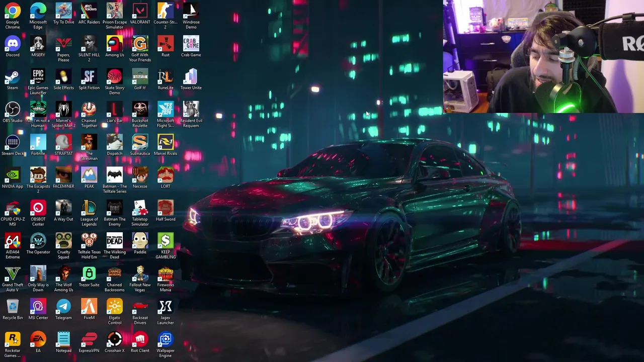Select the Epic Games Launcher icon
The width and height of the screenshot is (644, 362).
38,76
